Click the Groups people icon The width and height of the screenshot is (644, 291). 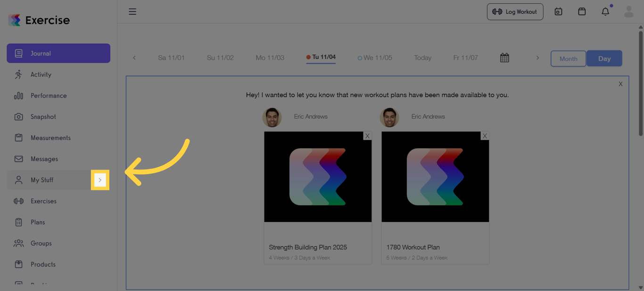tap(18, 243)
